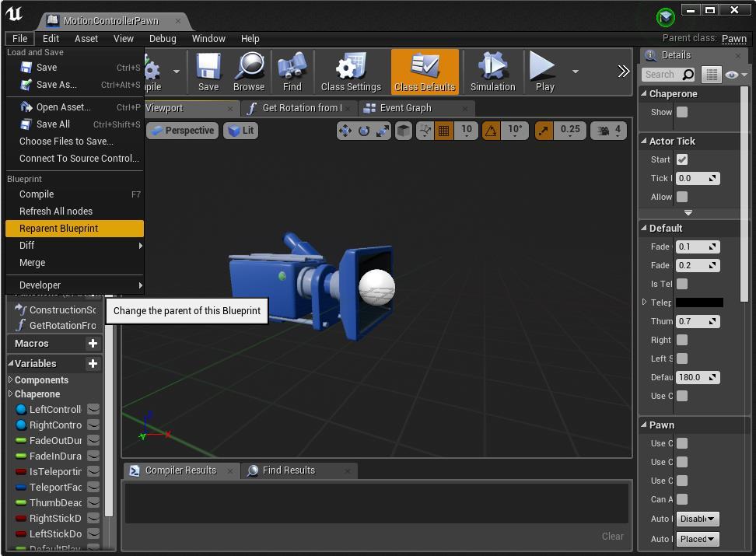The width and height of the screenshot is (756, 556).
Task: Toggle visibility of the FadeOutDuration variable
Action: tap(93, 440)
